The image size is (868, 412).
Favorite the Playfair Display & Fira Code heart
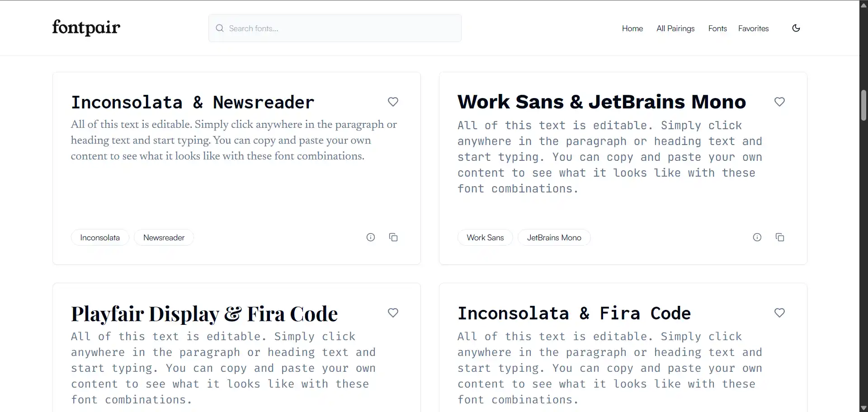[x=393, y=313]
